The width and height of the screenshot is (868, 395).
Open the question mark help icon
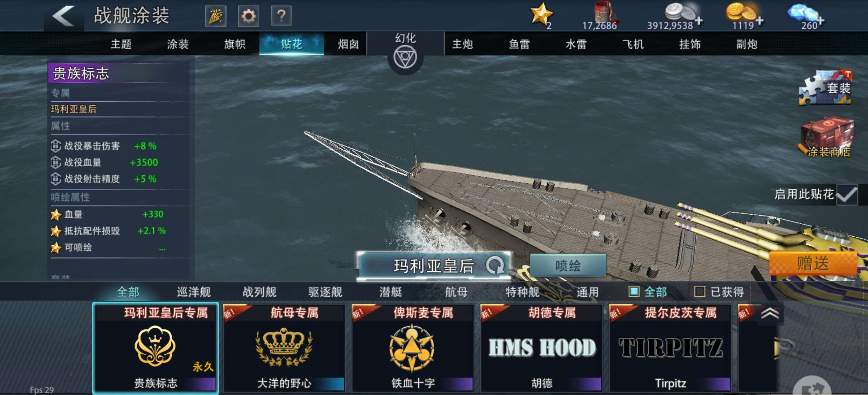(x=281, y=16)
